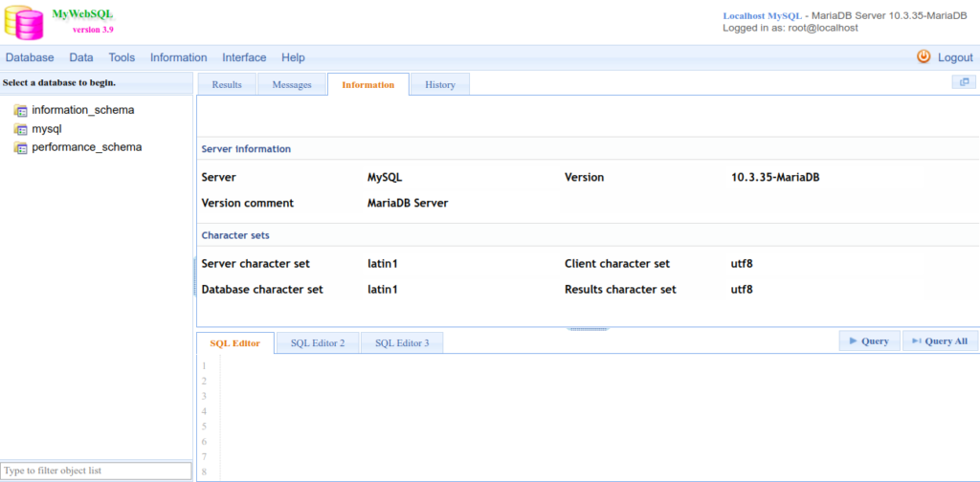Click the 'Logged in as: root@localhost' text
The width and height of the screenshot is (980, 482).
point(790,28)
